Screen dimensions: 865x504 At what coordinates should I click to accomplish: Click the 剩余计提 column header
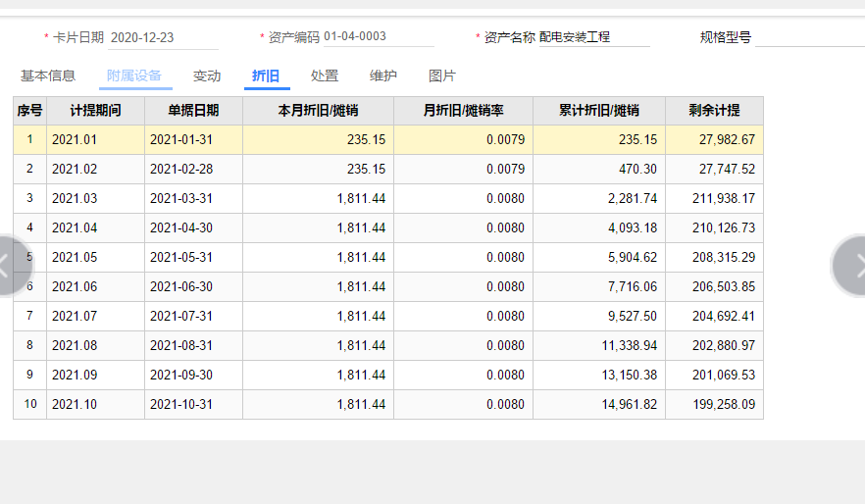pyautogui.click(x=714, y=110)
